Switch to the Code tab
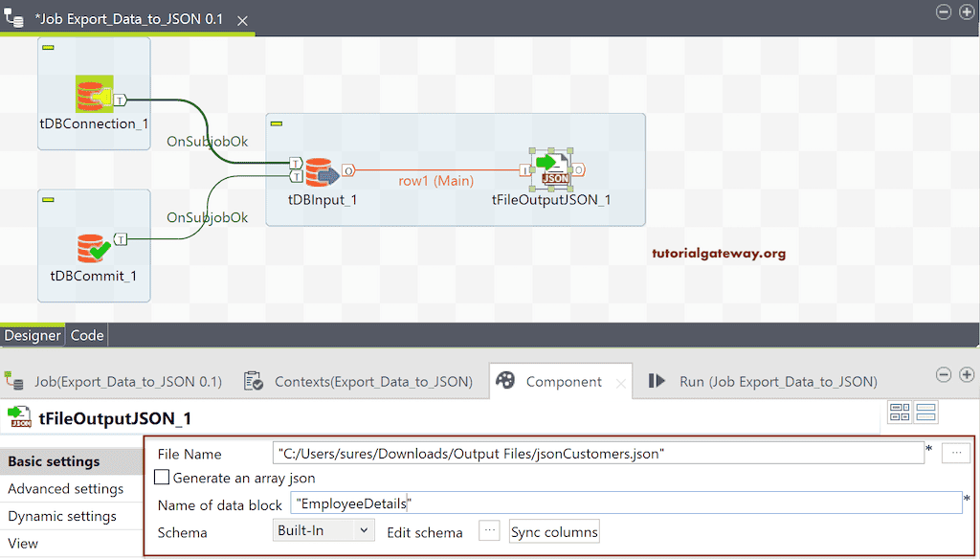Image resolution: width=980 pixels, height=559 pixels. pos(86,335)
